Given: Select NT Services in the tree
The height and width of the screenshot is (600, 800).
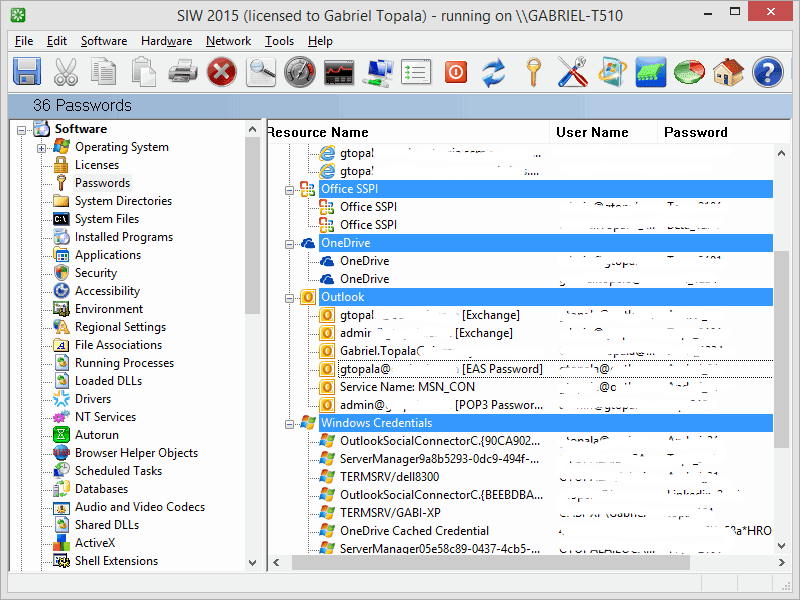Looking at the screenshot, I should coord(106,417).
